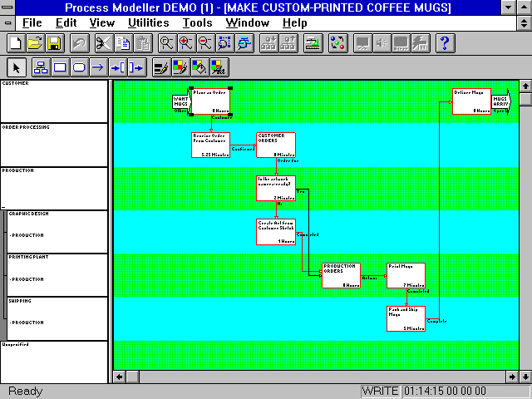Screen dimensions: 532x399
Task: Open the Tools menu
Action: pyautogui.click(x=197, y=22)
